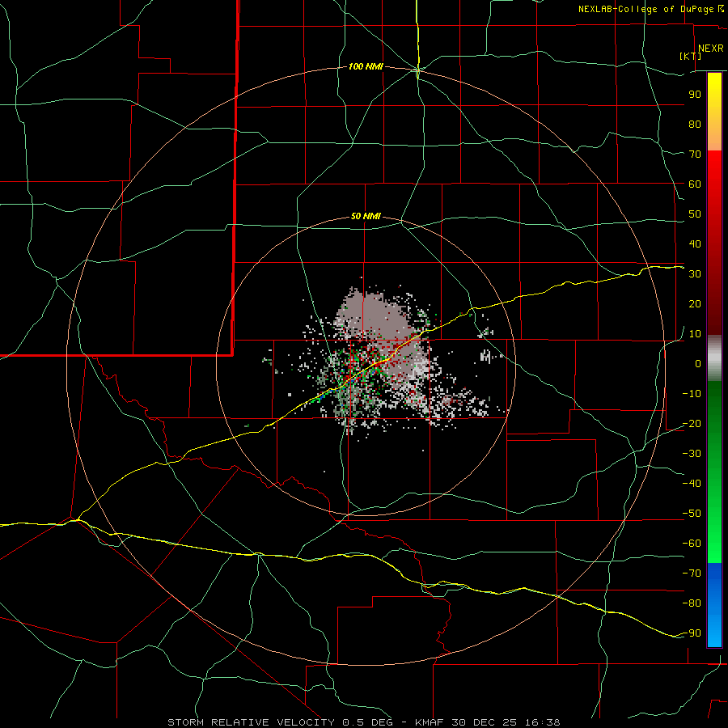Image resolution: width=728 pixels, height=728 pixels.
Task: Click the Storm Relative Velocity caption at bottom
Action: [363, 722]
